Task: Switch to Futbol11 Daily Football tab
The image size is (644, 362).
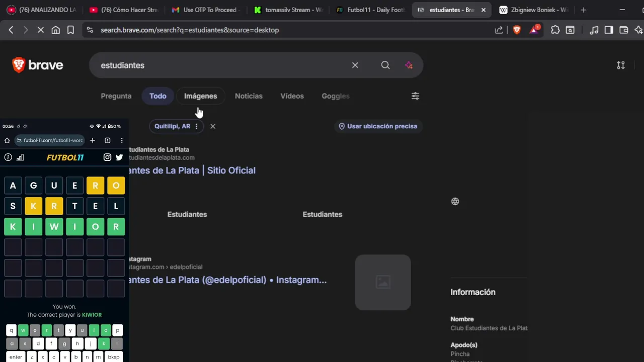Action: click(370, 10)
